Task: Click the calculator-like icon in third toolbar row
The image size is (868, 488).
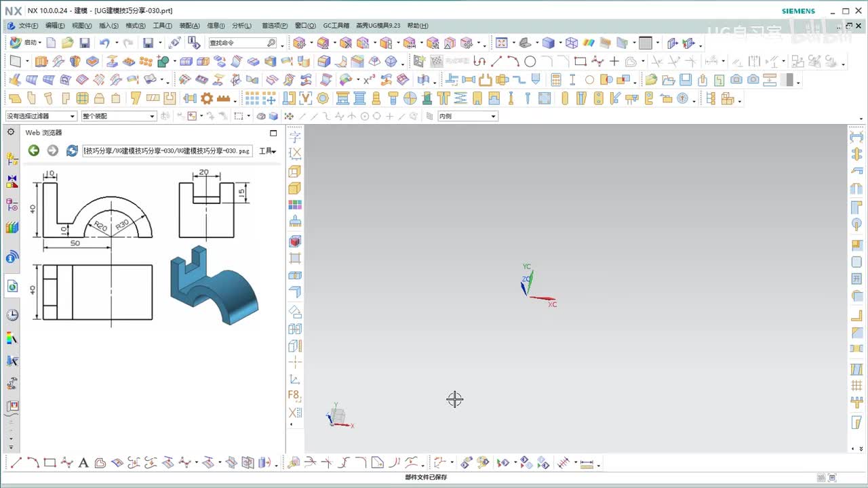Action: coord(556,80)
